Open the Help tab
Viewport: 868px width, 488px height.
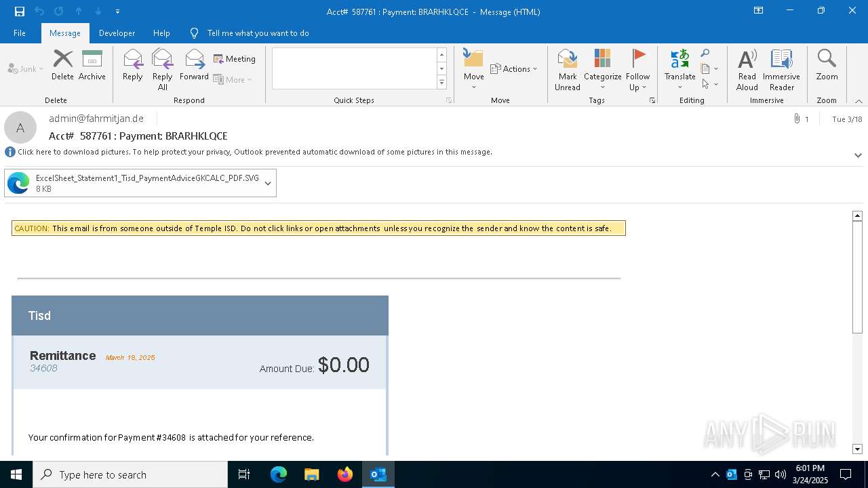(161, 33)
